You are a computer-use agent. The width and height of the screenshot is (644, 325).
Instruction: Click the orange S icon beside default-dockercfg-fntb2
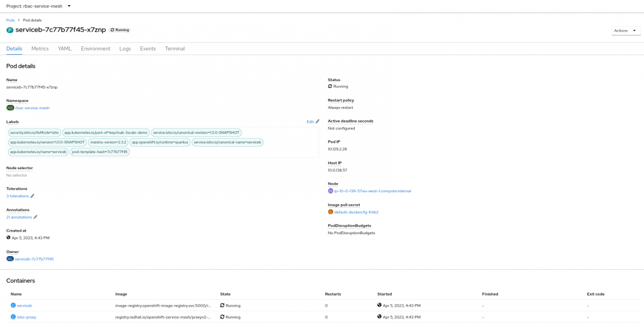pyautogui.click(x=331, y=212)
